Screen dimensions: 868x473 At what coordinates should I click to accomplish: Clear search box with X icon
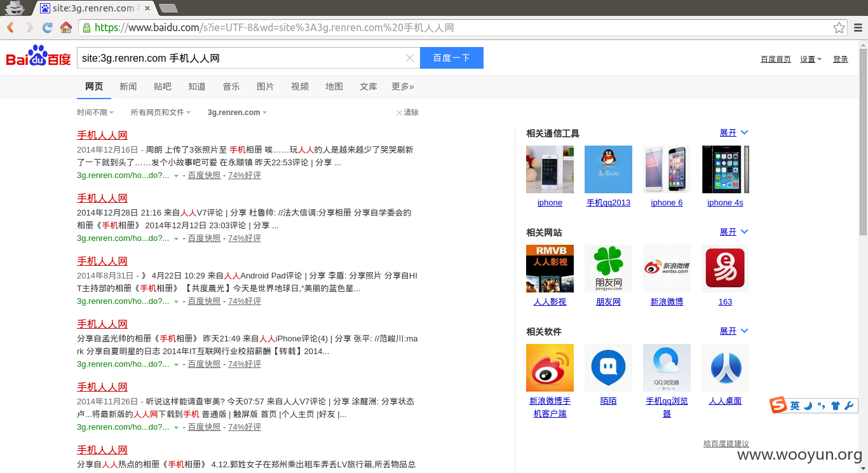410,58
